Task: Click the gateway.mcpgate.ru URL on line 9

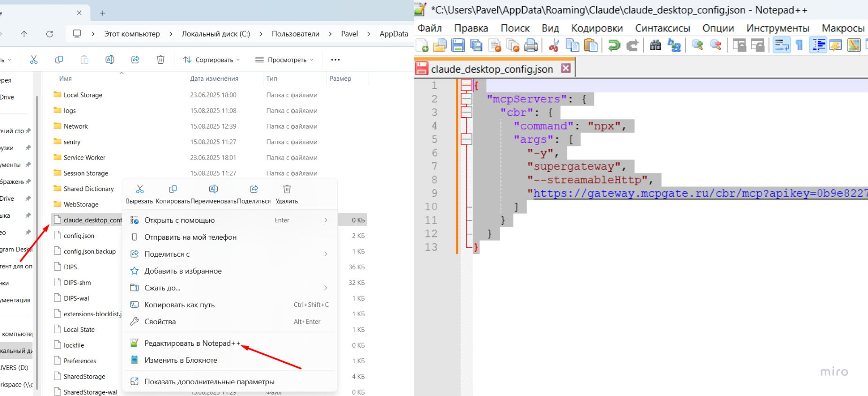Action: pos(700,193)
